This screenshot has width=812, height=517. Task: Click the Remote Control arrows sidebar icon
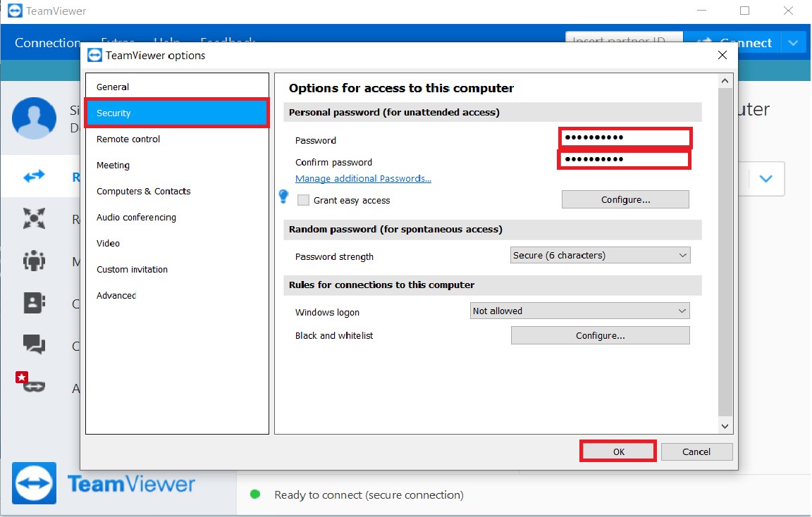(x=34, y=177)
